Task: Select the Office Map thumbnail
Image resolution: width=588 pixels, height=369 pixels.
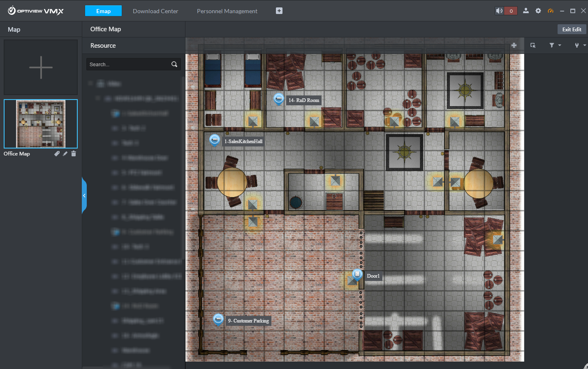Action: 41,124
